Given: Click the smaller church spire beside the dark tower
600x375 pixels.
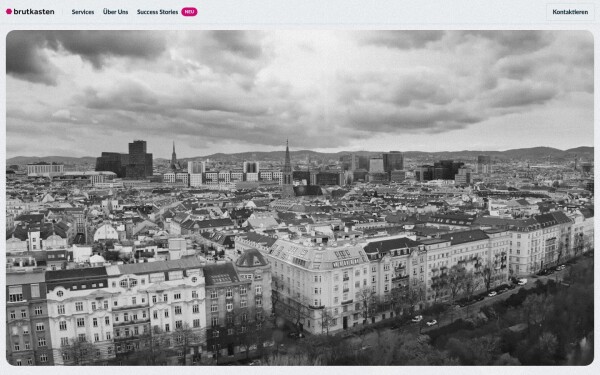Looking at the screenshot, I should (174, 156).
